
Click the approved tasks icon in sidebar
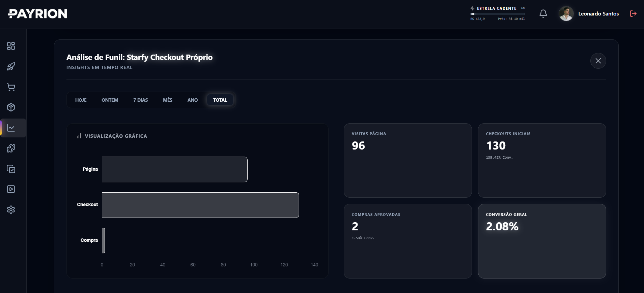(x=11, y=169)
